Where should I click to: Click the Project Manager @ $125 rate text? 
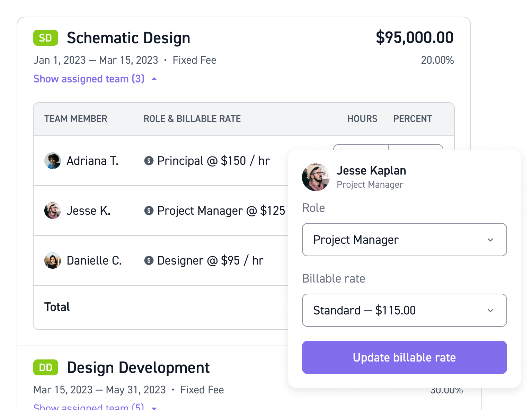(x=221, y=211)
